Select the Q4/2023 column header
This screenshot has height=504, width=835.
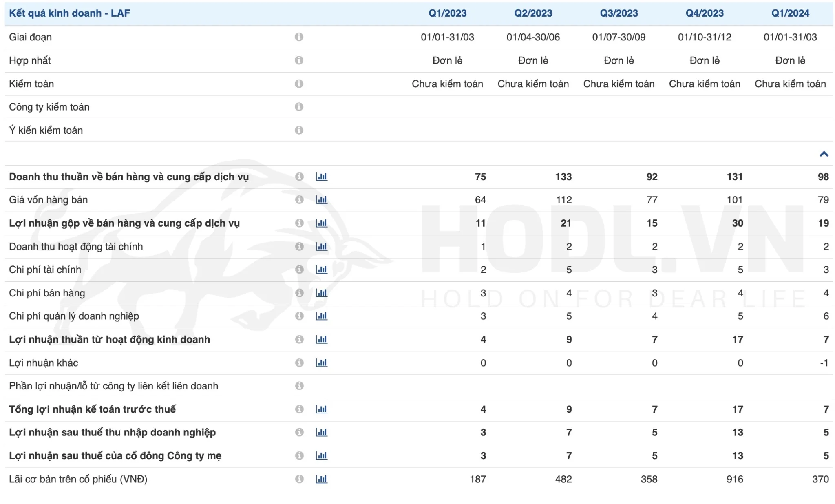point(704,13)
